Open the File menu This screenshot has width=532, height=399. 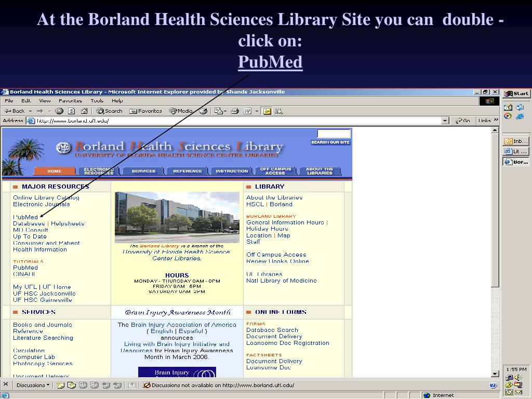9,101
